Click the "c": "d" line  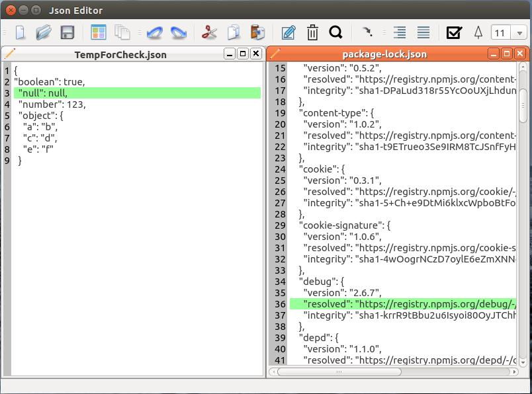[x=40, y=138]
